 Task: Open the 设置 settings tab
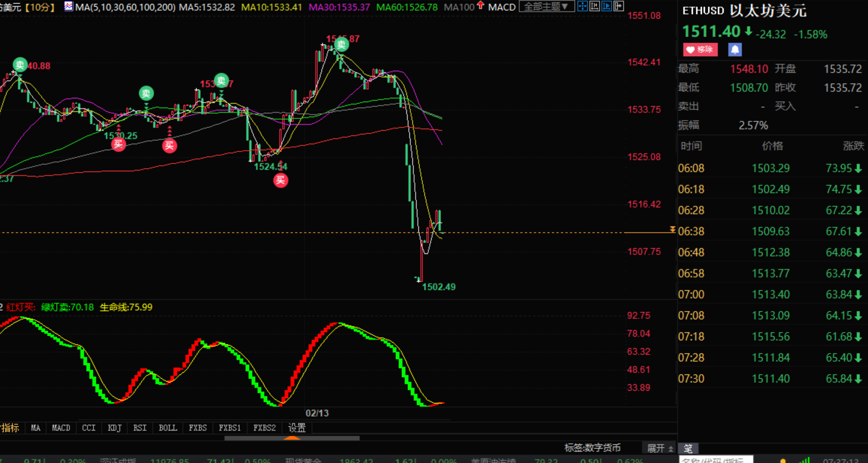coord(297,428)
